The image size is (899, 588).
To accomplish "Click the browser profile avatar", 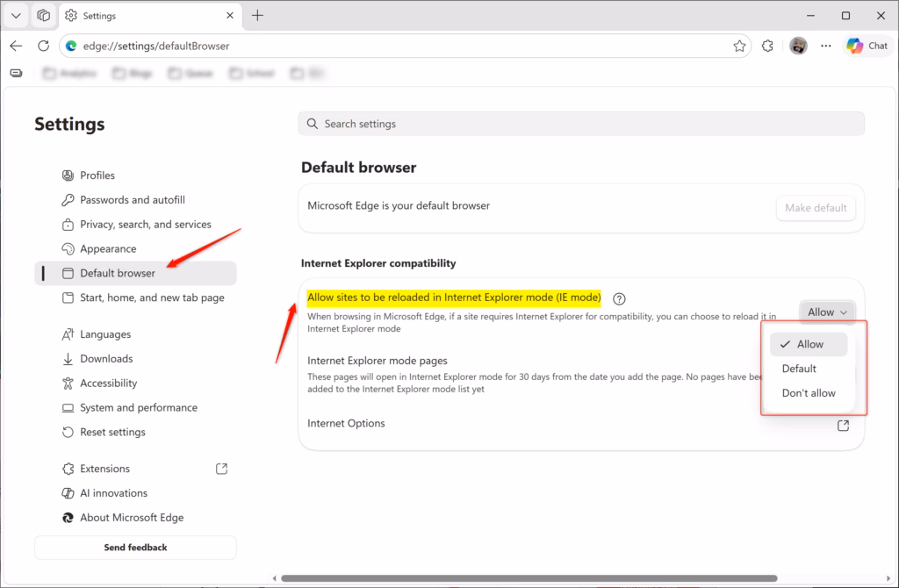I will 798,45.
